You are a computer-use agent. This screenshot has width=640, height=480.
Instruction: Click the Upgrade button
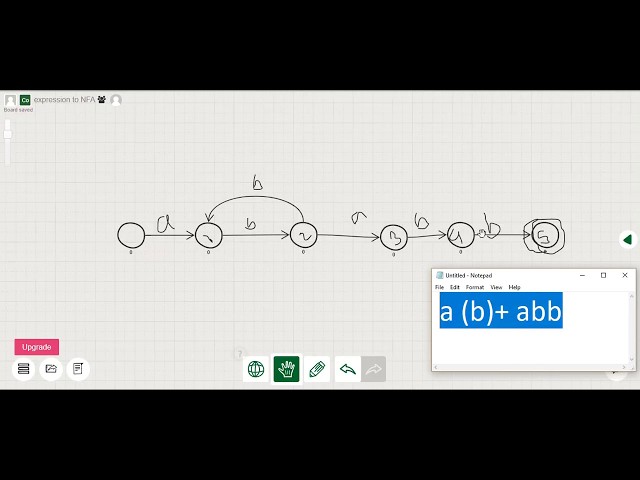37,347
